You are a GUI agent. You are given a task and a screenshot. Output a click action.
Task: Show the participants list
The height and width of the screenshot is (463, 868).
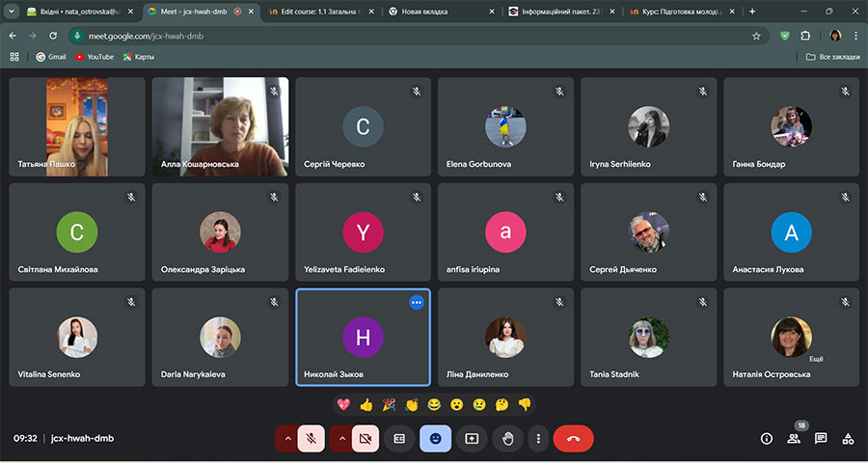(794, 439)
